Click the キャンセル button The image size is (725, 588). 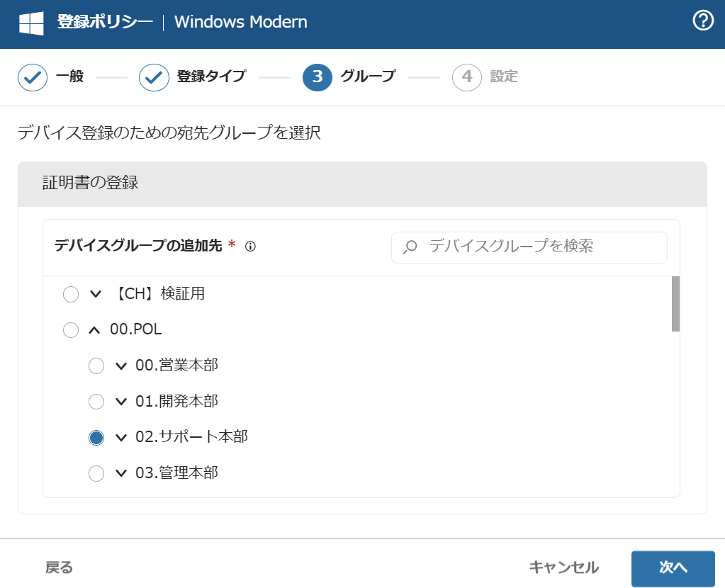[564, 567]
